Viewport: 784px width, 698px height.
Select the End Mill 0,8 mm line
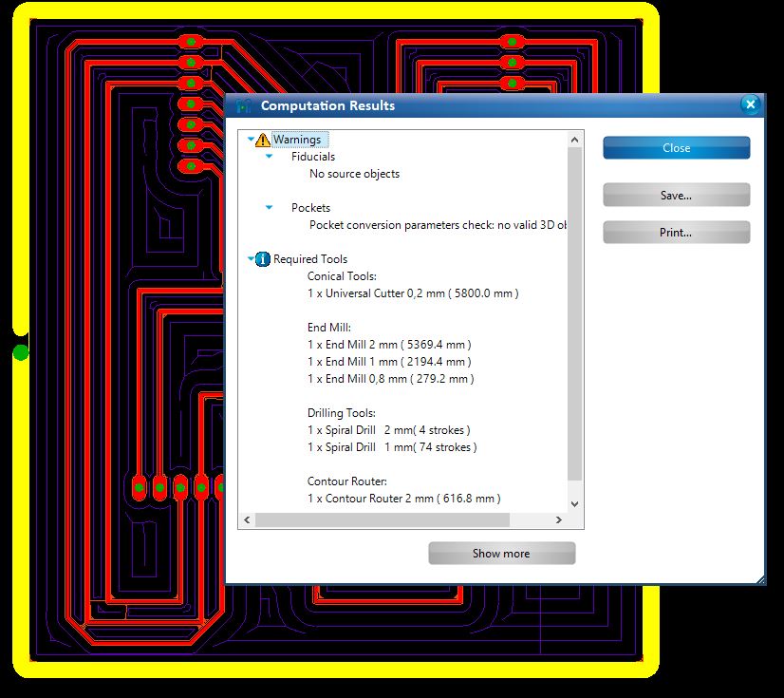391,379
